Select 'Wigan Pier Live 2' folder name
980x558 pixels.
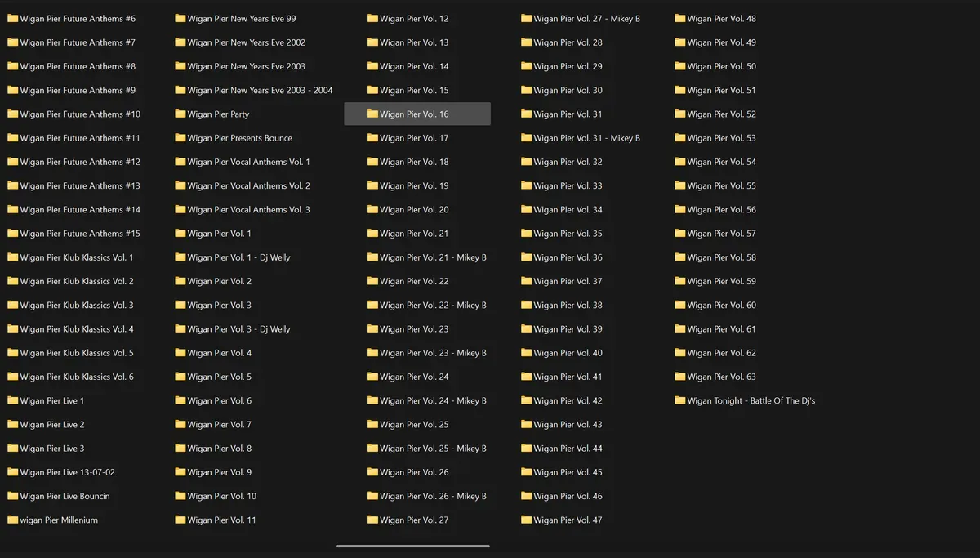tap(52, 425)
